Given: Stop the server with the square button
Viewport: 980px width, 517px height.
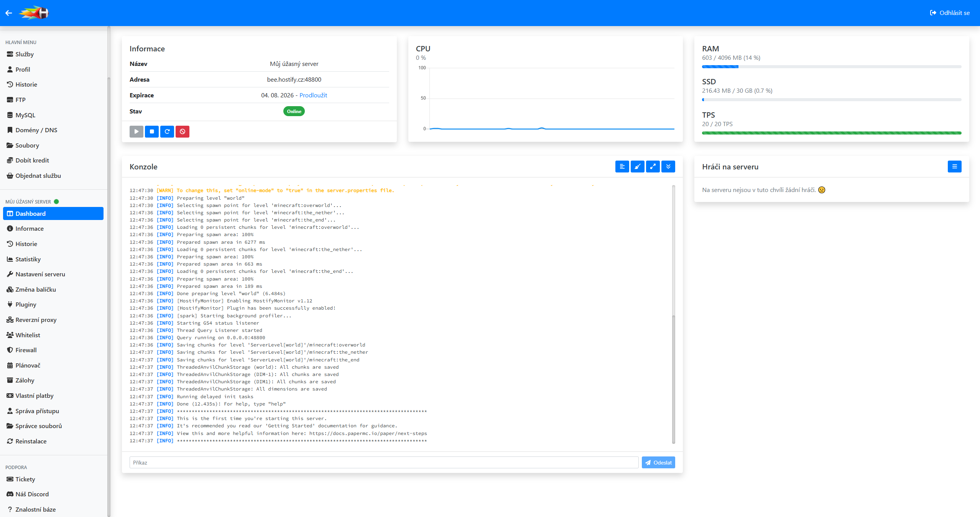Looking at the screenshot, I should pos(152,131).
